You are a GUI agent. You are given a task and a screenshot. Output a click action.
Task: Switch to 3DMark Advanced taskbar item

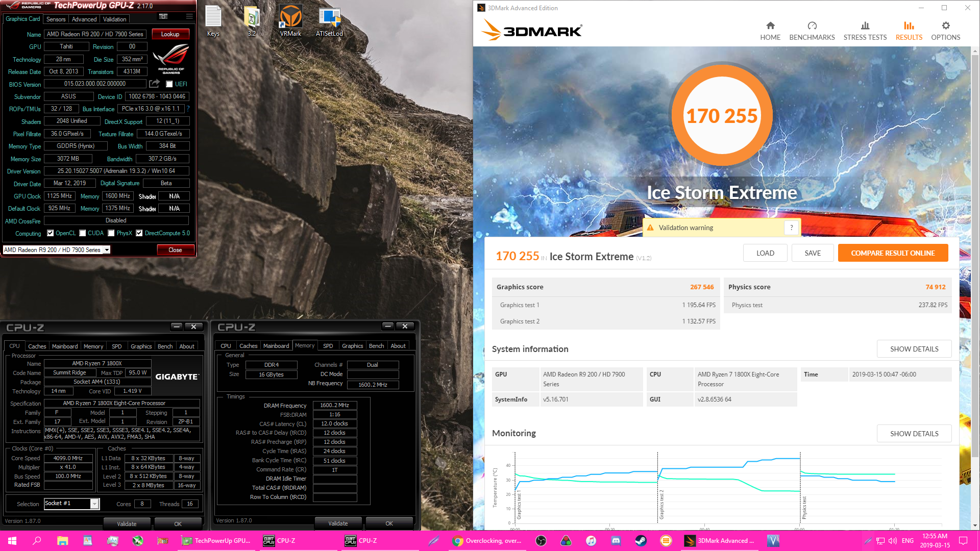coord(719,541)
